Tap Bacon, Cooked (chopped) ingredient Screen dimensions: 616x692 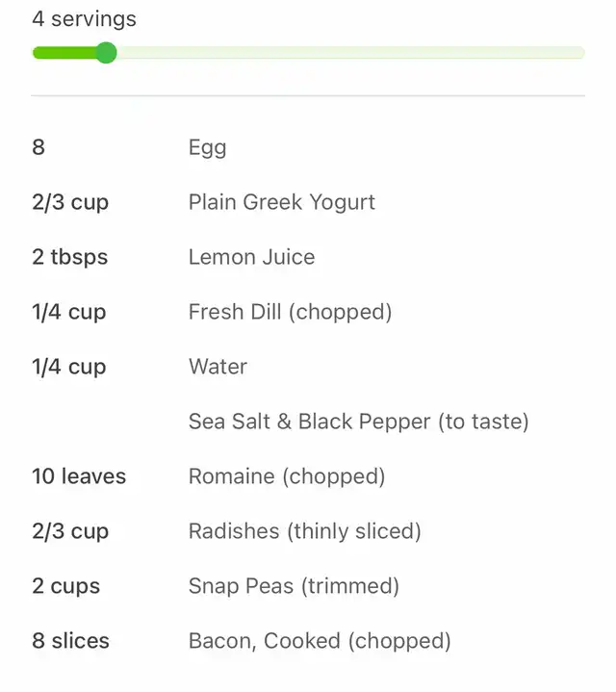pyautogui.click(x=319, y=641)
